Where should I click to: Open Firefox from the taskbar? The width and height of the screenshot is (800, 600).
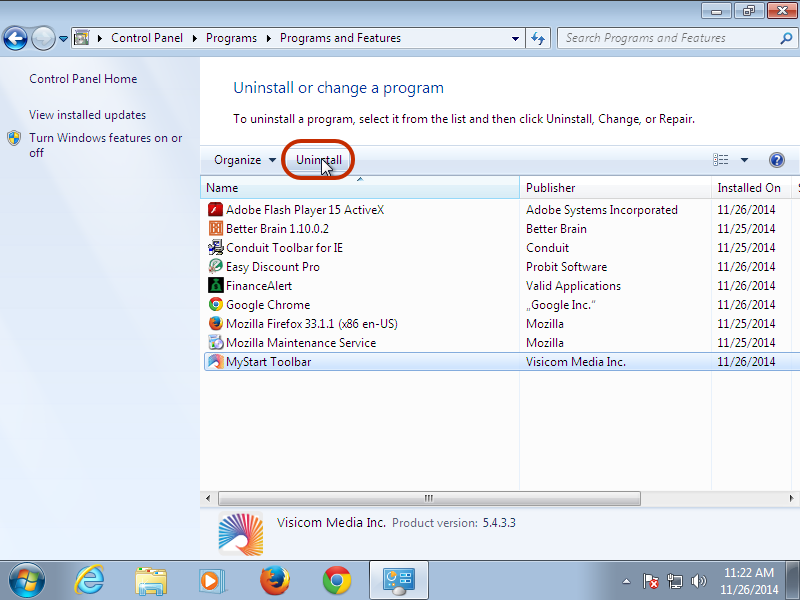(x=274, y=580)
